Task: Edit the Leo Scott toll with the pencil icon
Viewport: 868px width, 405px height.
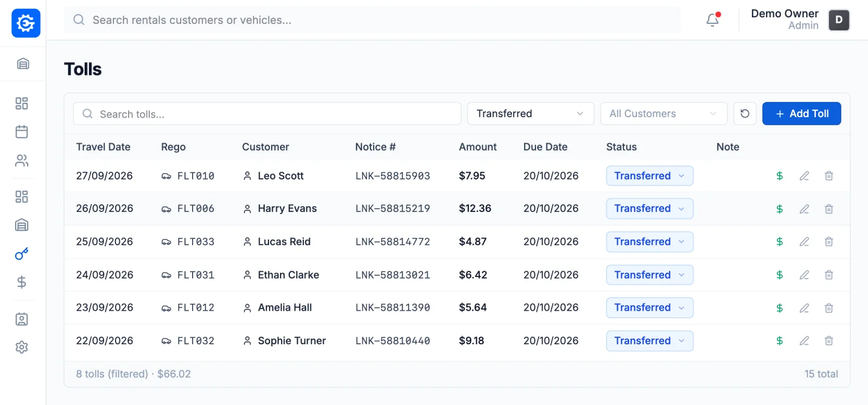Action: (805, 176)
